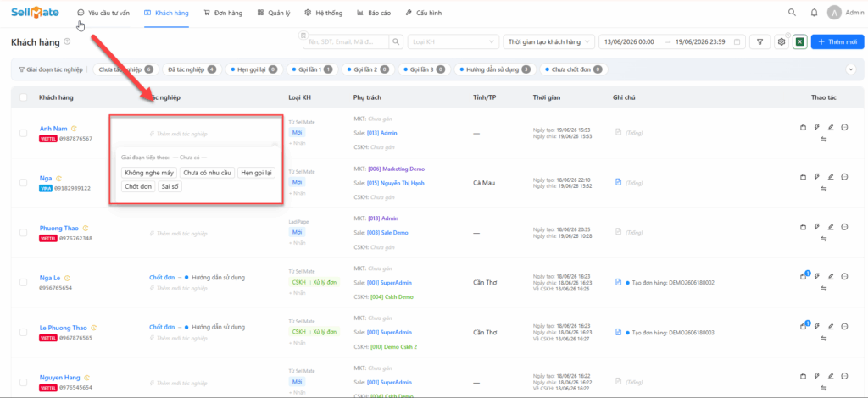Click lightning icon in Phuong Thao row
This screenshot has width=868, height=398.
(817, 227)
